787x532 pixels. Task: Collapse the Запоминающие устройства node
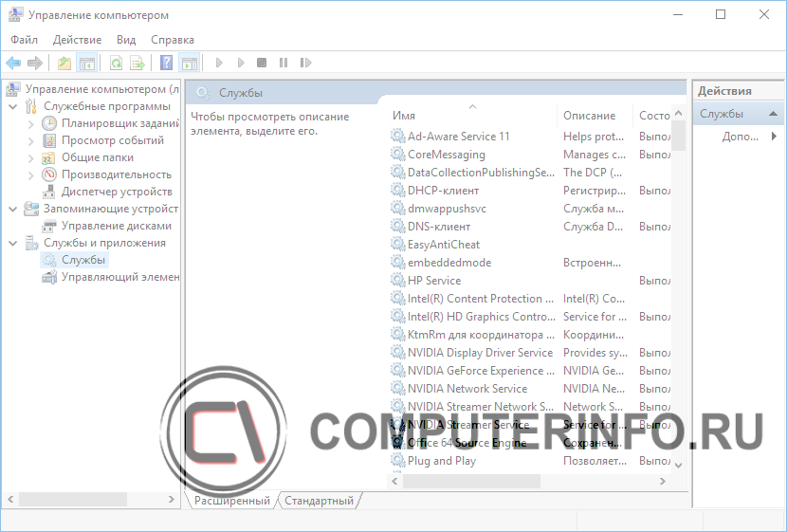(13, 209)
